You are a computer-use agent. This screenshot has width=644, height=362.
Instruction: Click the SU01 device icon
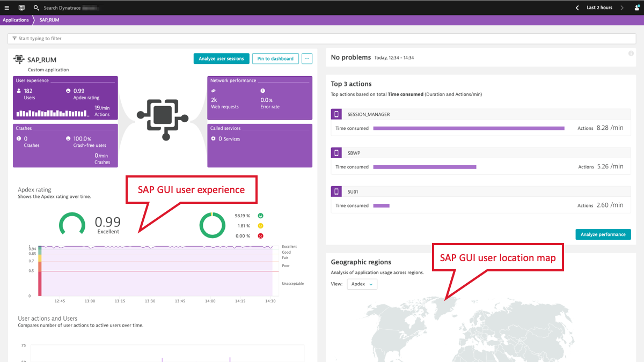(x=336, y=191)
